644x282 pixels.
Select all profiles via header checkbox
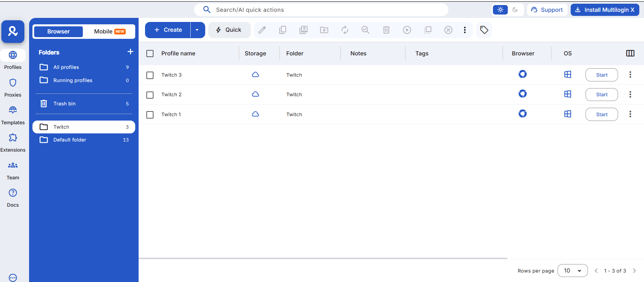[x=150, y=54]
